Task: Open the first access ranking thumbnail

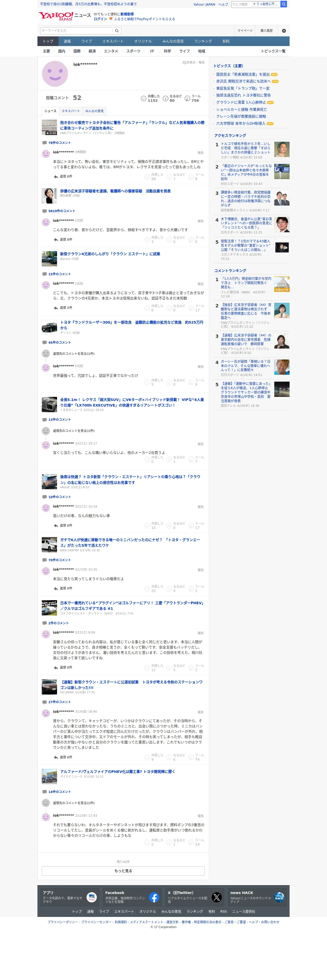Action: click(x=282, y=150)
